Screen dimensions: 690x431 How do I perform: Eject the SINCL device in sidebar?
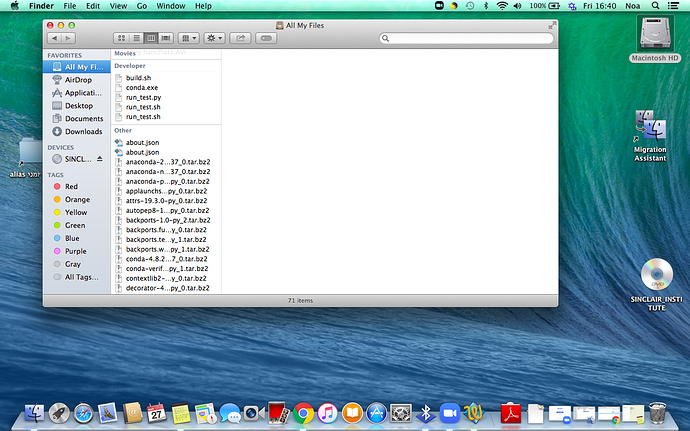point(99,159)
